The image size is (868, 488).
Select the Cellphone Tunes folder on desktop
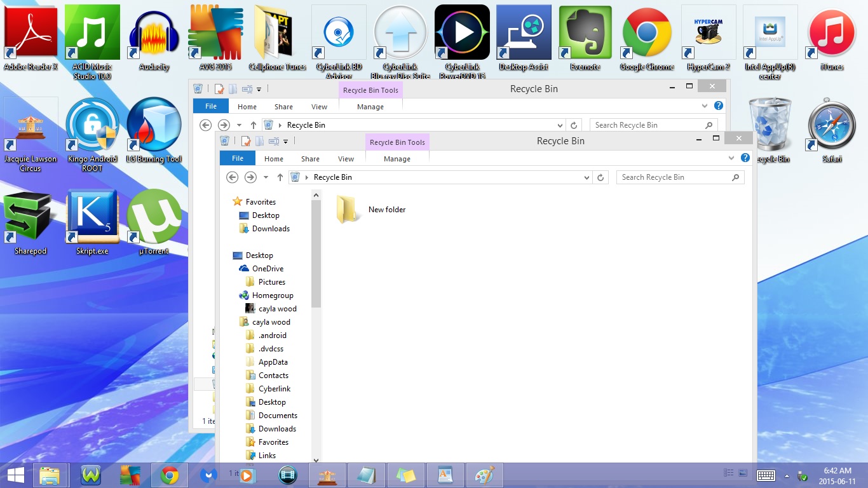tap(277, 38)
